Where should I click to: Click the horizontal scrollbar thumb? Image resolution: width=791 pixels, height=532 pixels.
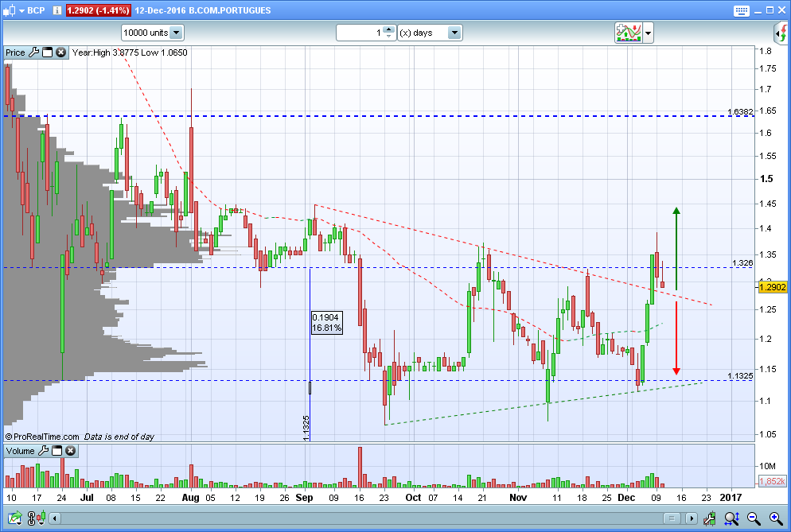click(x=672, y=518)
